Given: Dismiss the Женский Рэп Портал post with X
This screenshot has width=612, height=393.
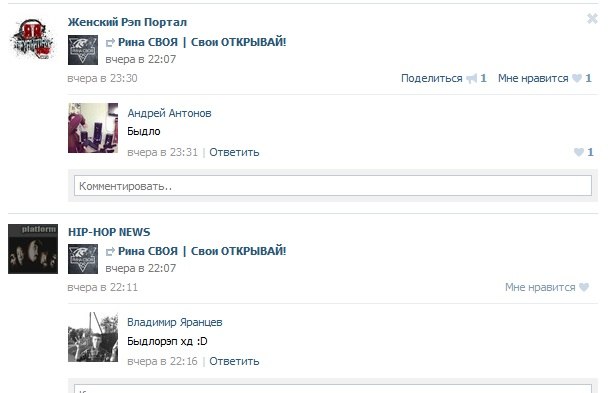Looking at the screenshot, I should (x=592, y=18).
